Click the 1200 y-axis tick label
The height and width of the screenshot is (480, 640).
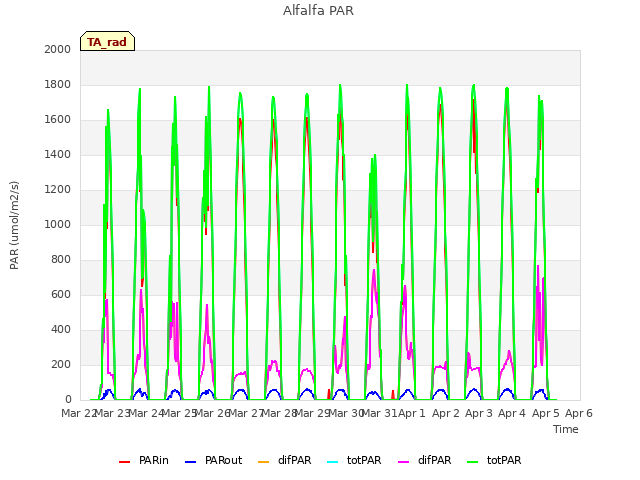58,189
